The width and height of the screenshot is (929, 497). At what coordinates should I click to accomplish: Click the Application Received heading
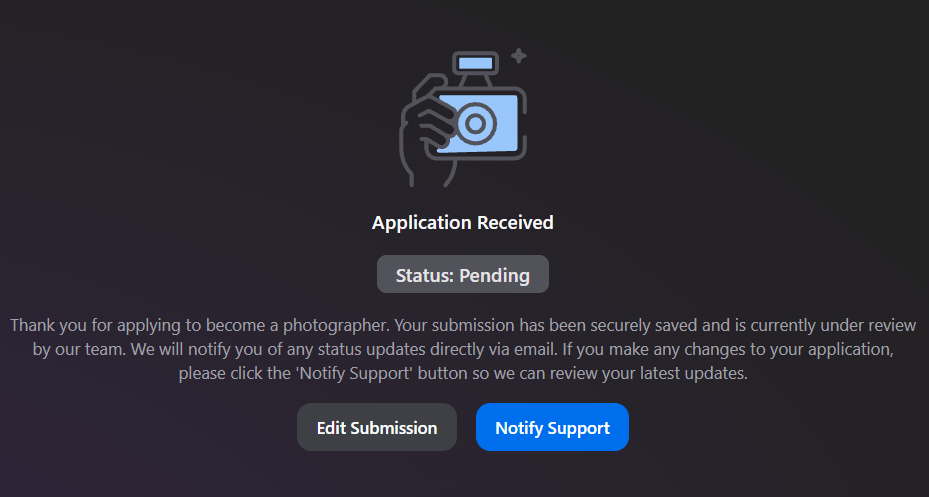463,223
